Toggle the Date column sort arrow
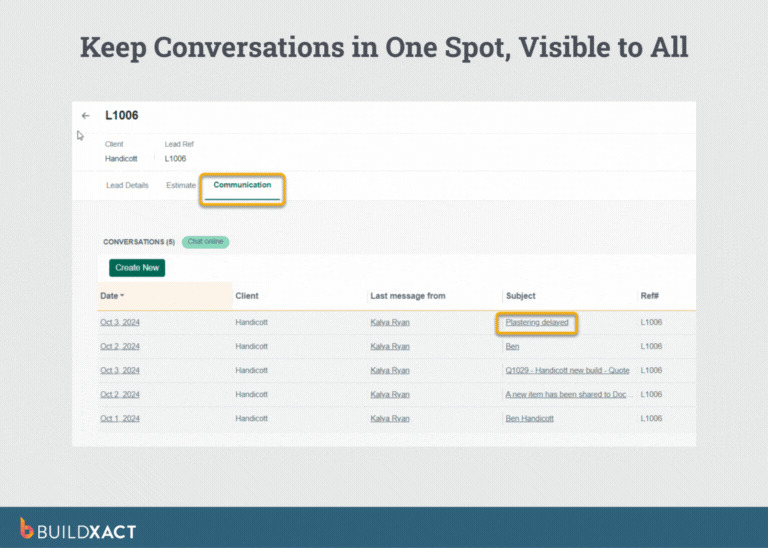This screenshot has width=768, height=548. tap(123, 296)
